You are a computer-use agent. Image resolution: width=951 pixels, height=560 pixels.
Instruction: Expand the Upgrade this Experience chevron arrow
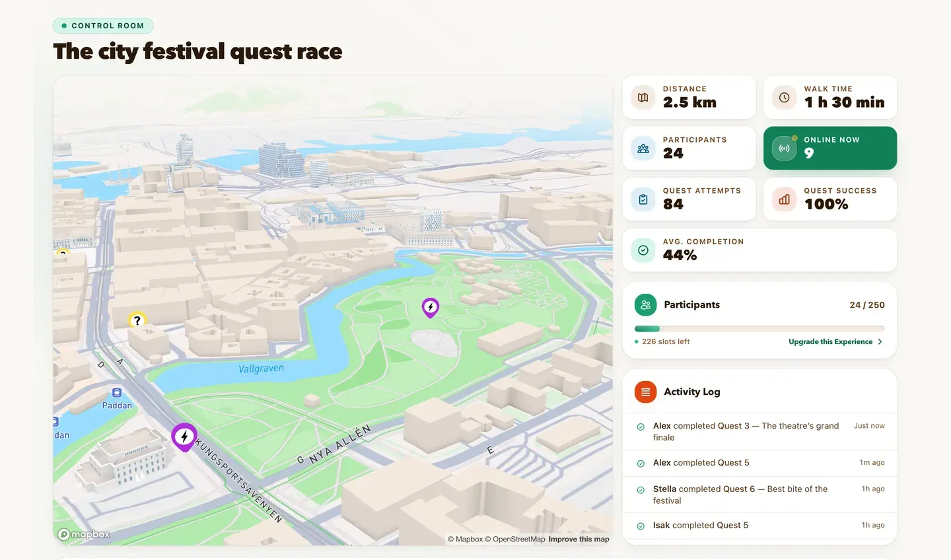(x=880, y=342)
